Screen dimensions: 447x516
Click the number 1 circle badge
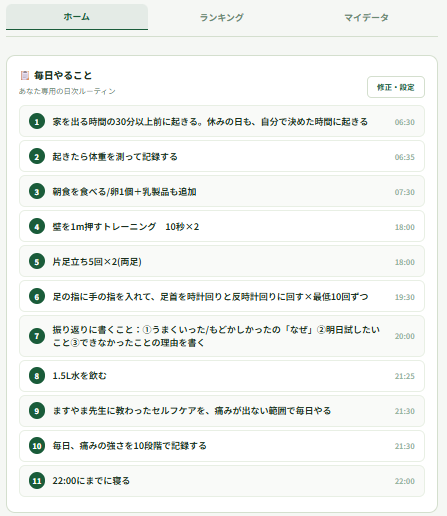[x=37, y=121]
